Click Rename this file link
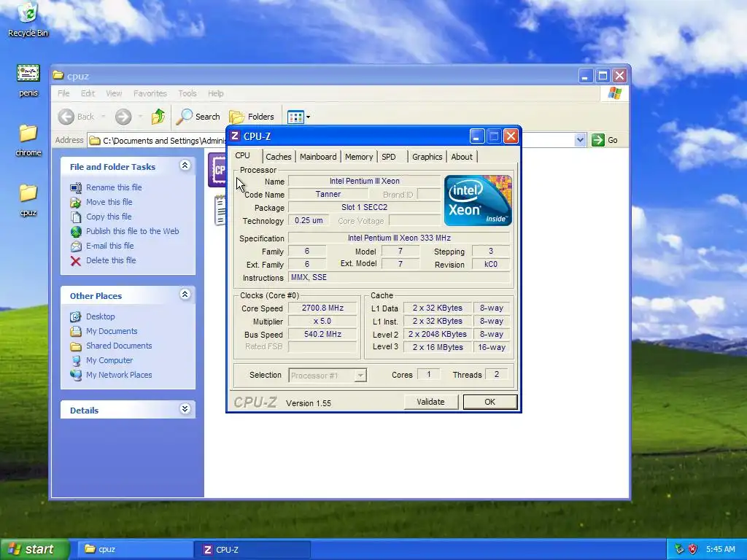747x560 pixels. 114,187
